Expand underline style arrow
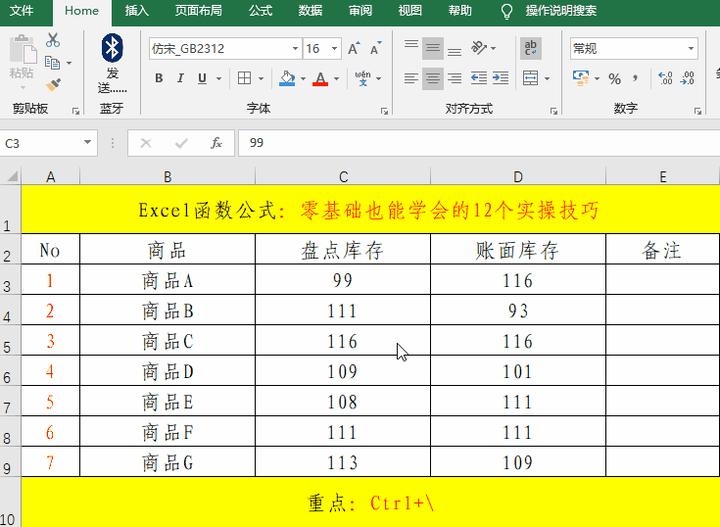This screenshot has height=527, width=720. [219, 79]
